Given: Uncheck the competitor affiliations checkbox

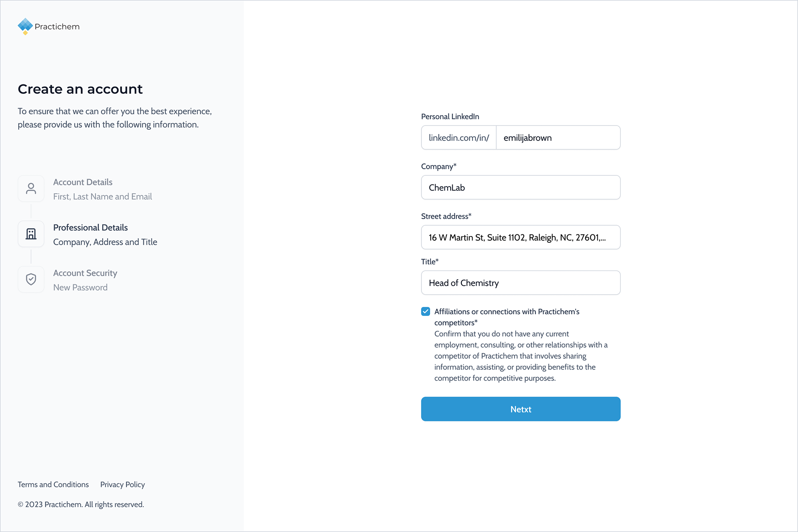Looking at the screenshot, I should [x=426, y=311].
